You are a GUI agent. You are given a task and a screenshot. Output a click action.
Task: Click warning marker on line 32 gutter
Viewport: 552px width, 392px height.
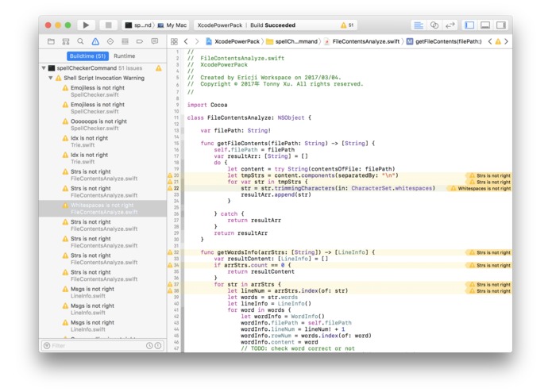point(170,252)
